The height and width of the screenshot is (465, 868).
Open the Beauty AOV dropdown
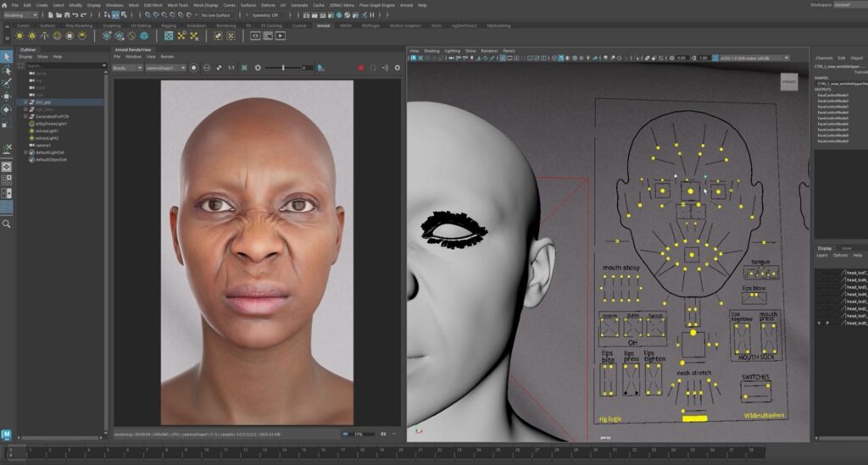tap(128, 68)
